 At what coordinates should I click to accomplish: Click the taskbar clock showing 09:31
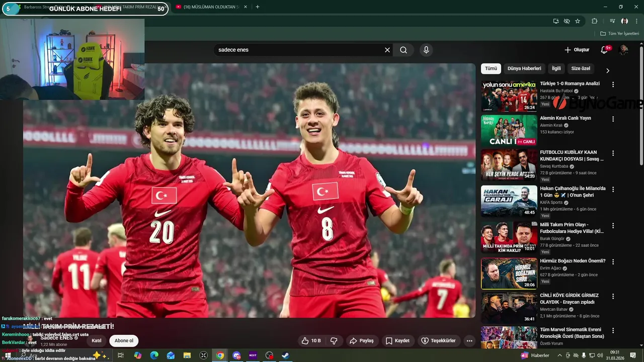click(x=614, y=355)
